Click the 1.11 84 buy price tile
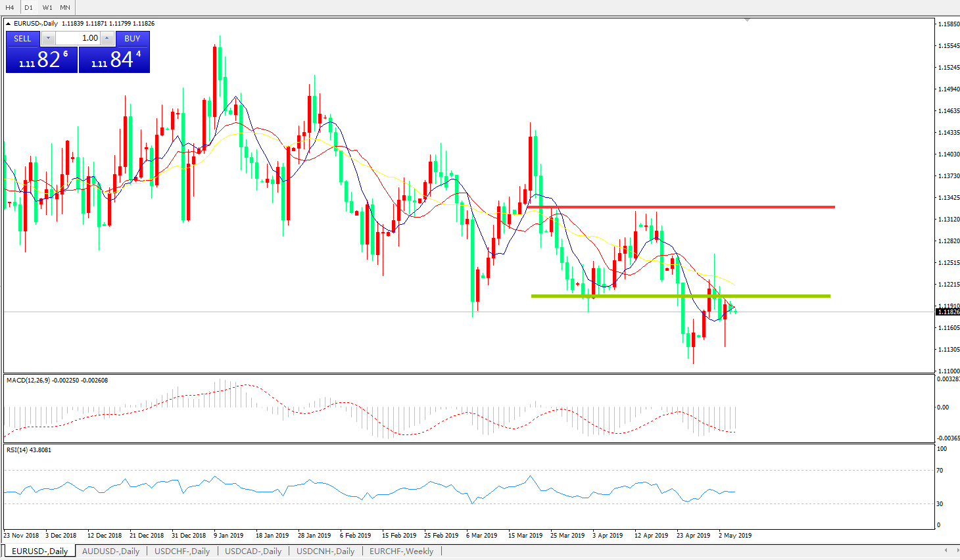 (114, 60)
